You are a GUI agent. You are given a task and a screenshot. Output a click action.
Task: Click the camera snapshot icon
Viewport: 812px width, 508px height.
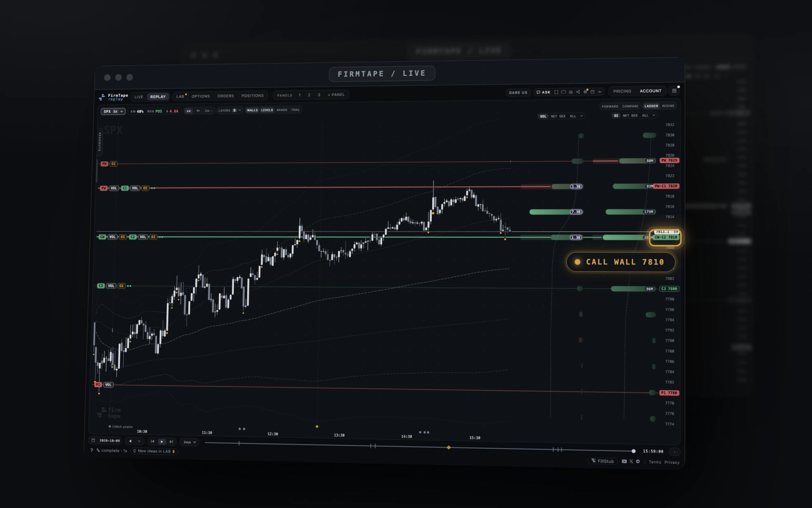pyautogui.click(x=571, y=92)
